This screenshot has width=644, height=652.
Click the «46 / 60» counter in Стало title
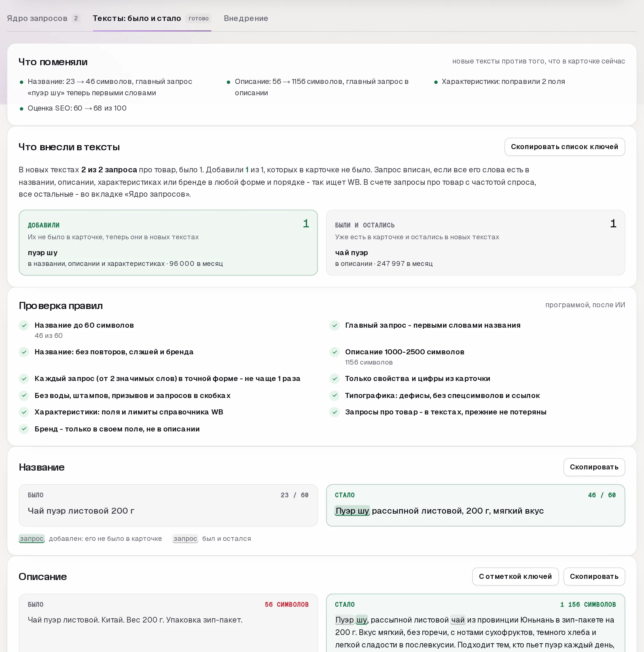(602, 495)
